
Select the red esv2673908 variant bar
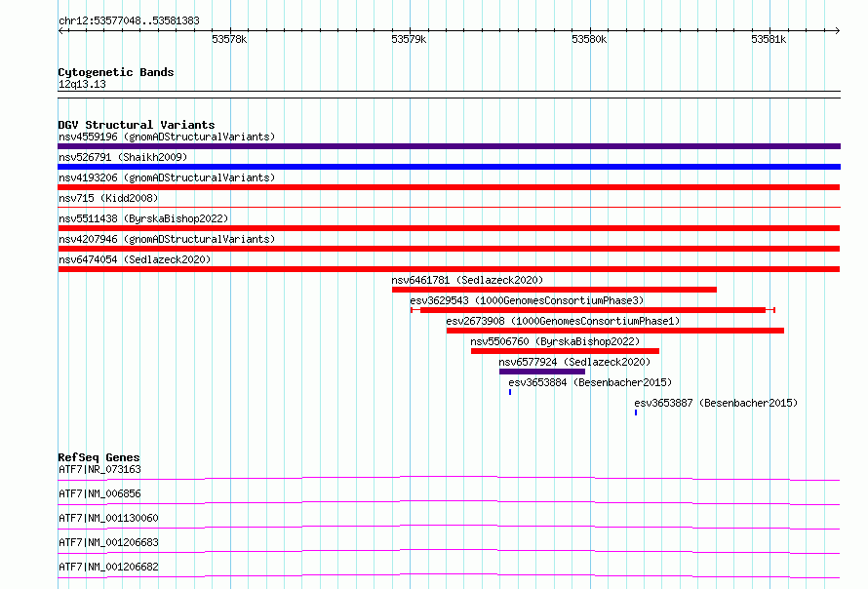click(x=615, y=331)
